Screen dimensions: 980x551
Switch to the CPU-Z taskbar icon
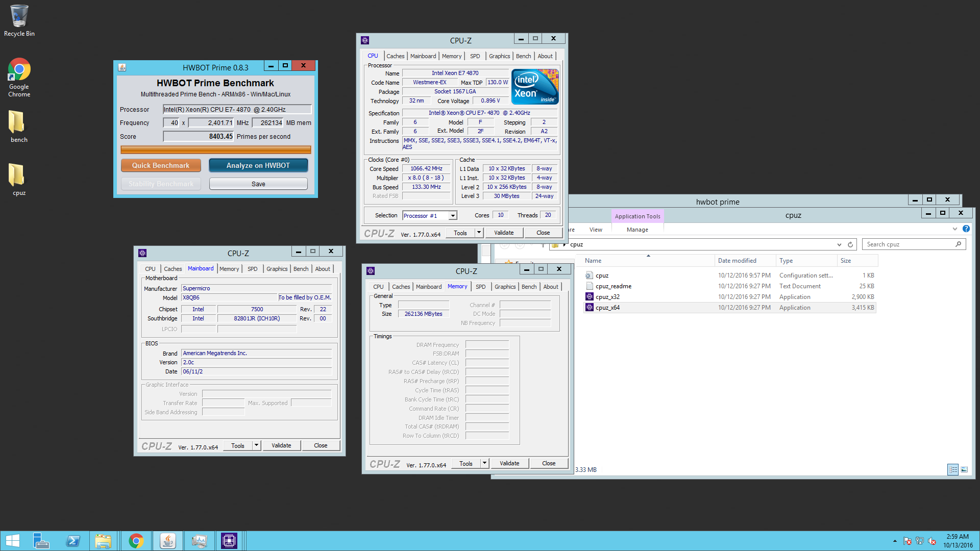[229, 541]
